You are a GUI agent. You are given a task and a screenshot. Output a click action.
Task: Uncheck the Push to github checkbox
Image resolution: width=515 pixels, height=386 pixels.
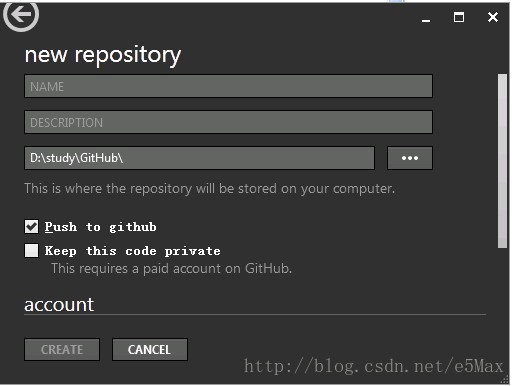(x=31, y=227)
